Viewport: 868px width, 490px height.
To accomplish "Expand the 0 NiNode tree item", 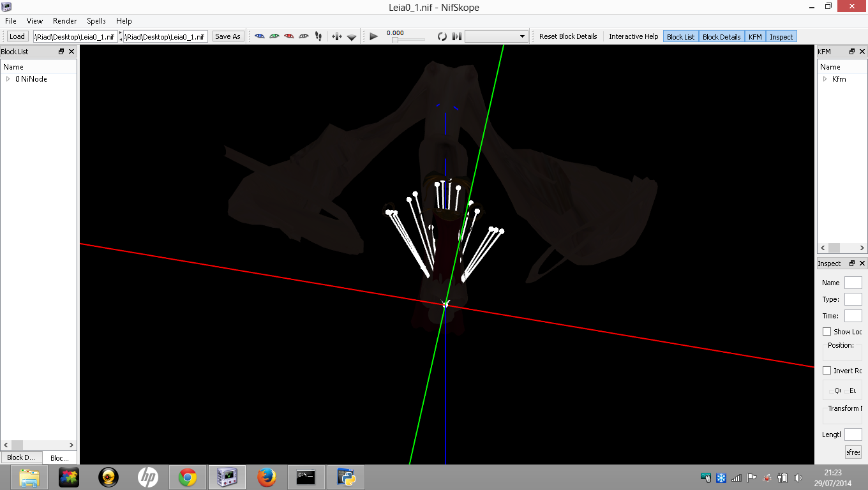I will [8, 79].
